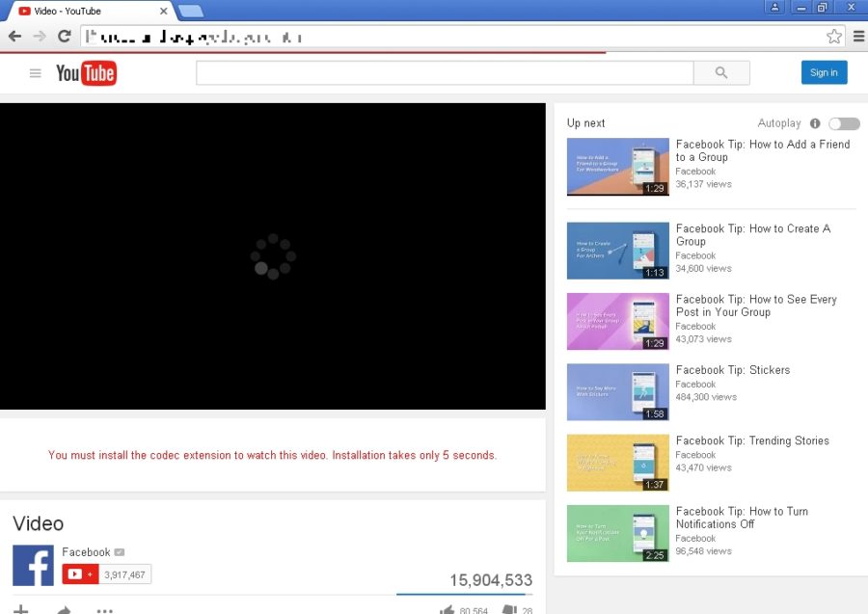Open 'How to Add a Friend to a Group' title

[762, 150]
